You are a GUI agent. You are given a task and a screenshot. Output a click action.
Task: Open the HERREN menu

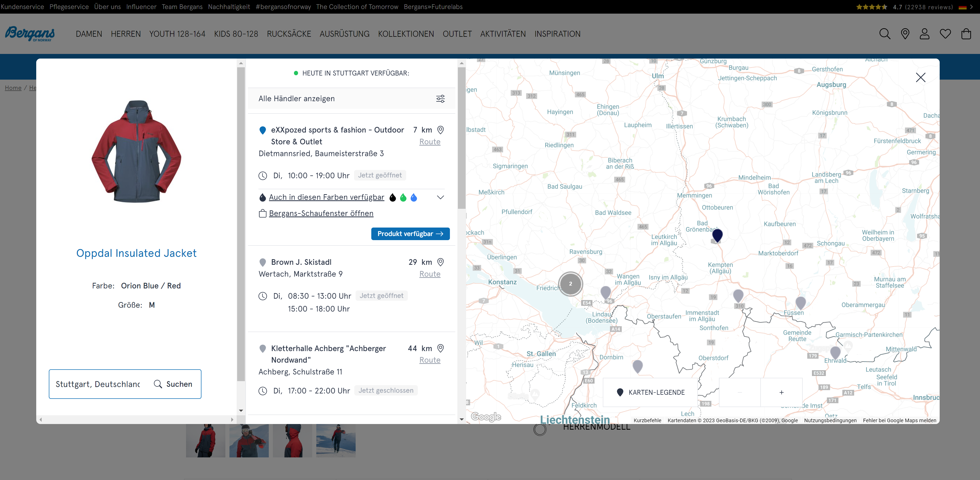126,34
